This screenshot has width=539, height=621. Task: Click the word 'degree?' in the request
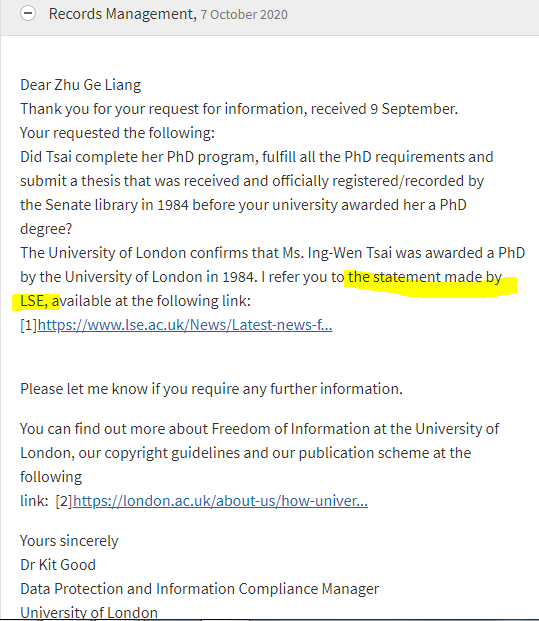[46, 229]
